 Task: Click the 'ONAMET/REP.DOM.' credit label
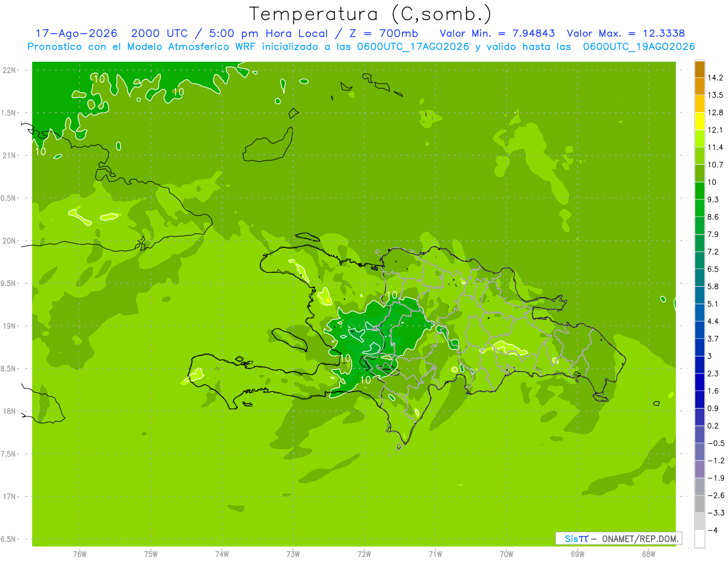pos(639,538)
